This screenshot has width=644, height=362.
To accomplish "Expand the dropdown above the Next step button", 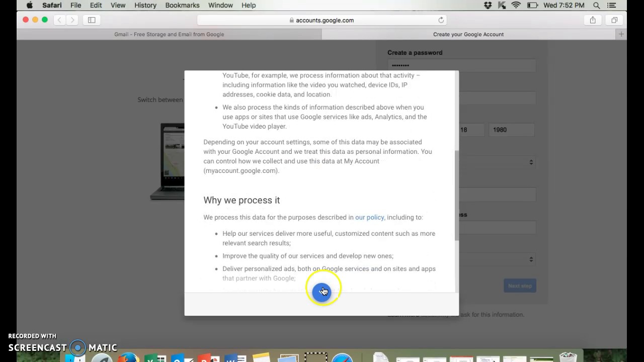I will coord(497,259).
